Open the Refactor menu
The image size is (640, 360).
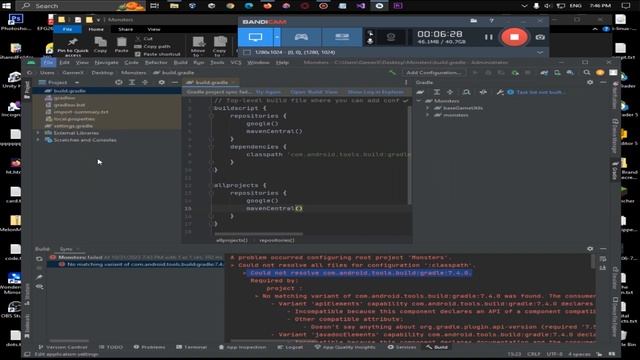156,62
